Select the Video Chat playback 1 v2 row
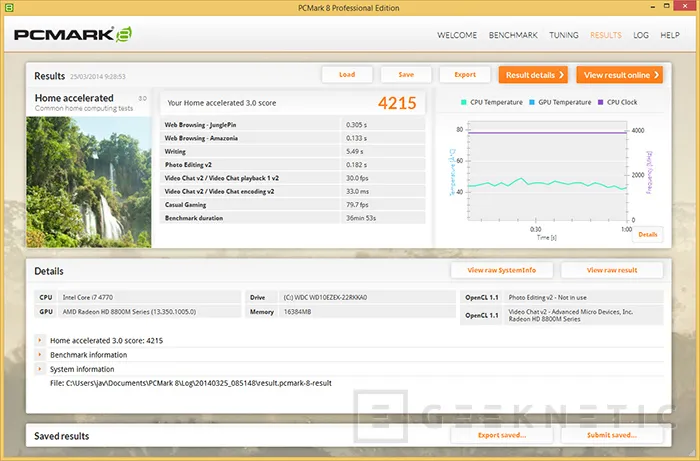700x461 pixels. click(292, 178)
